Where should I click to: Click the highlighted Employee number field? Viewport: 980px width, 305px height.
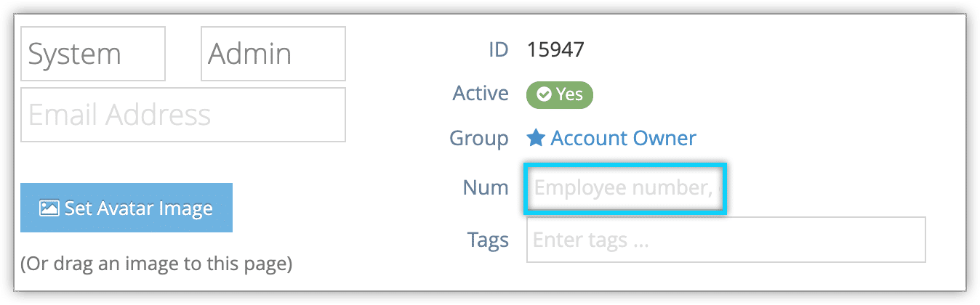[x=625, y=188]
